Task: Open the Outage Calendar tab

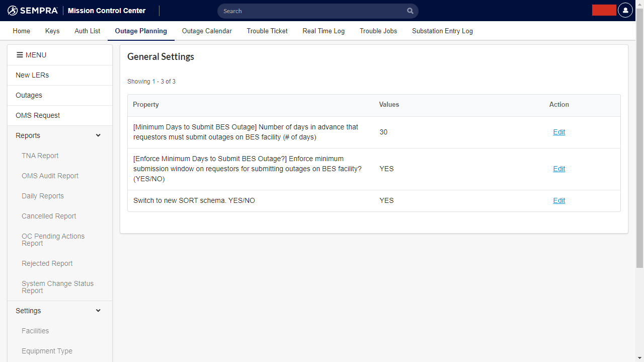Action: [x=207, y=31]
